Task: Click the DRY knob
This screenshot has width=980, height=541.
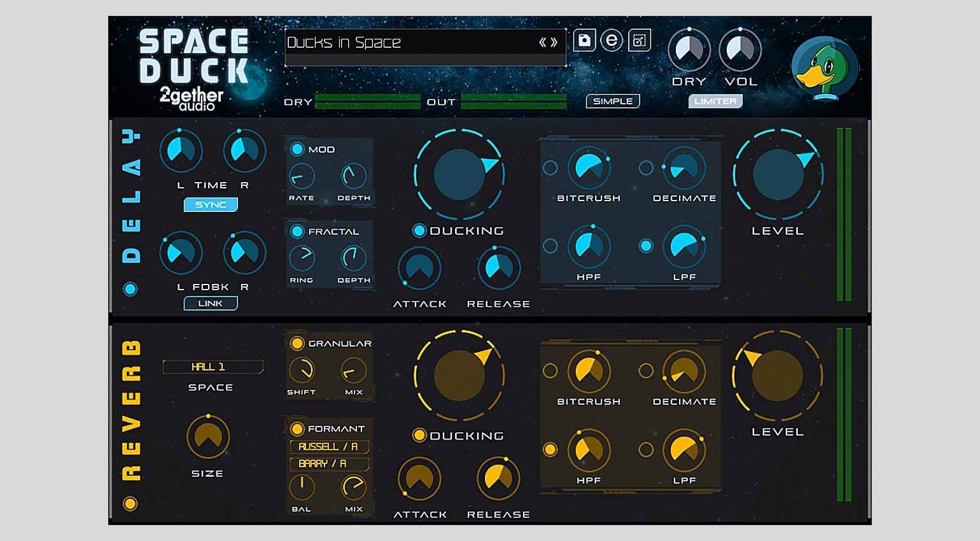Action: click(x=689, y=50)
